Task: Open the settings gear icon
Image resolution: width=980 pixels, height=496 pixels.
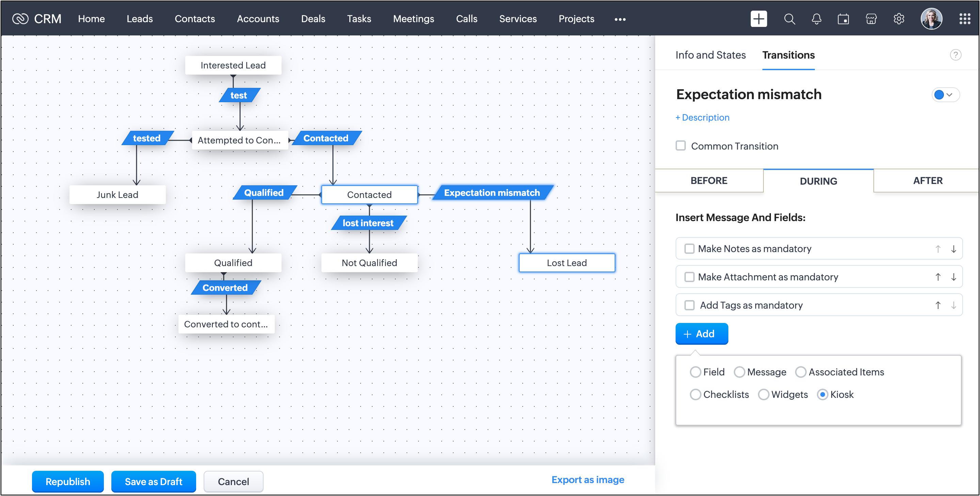Action: tap(899, 19)
